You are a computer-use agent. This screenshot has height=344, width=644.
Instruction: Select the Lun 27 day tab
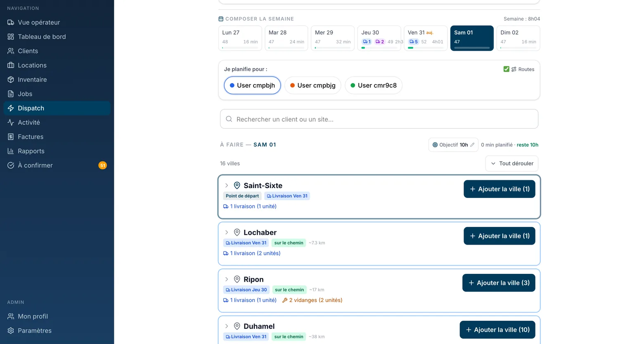tap(240, 38)
